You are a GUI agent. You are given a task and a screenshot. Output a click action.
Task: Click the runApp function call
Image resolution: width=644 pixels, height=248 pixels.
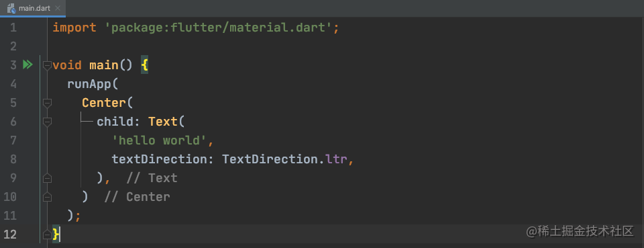89,84
